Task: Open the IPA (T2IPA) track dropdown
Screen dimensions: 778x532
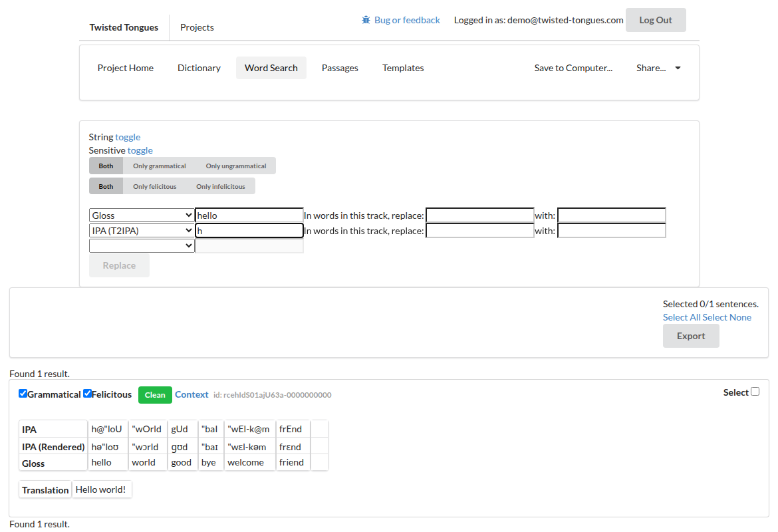Action: [142, 231]
